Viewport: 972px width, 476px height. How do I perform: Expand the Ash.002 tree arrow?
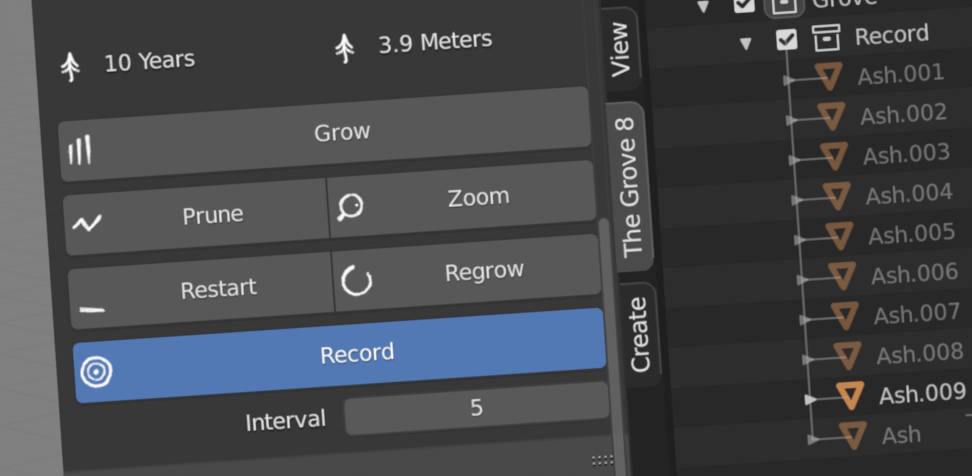click(791, 120)
